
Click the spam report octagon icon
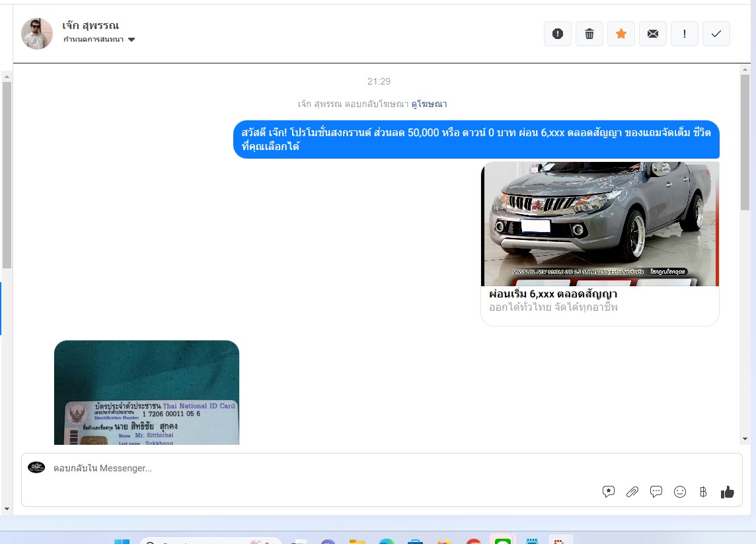tap(557, 34)
